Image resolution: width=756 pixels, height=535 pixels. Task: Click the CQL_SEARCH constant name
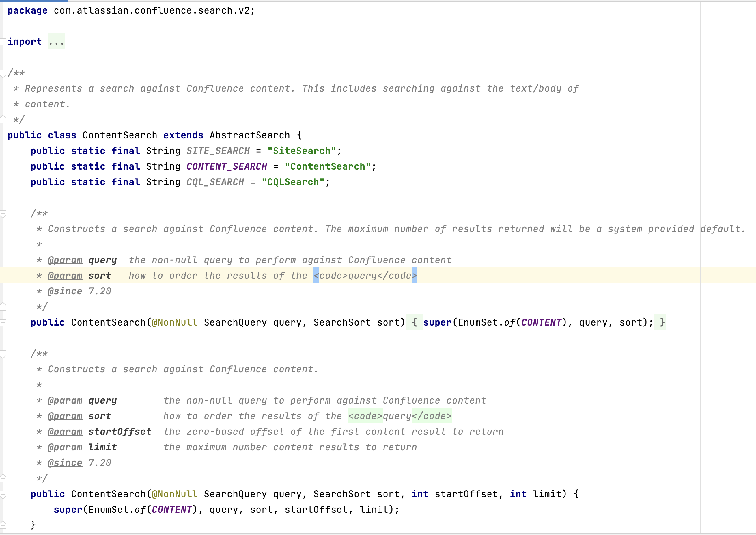(x=215, y=182)
